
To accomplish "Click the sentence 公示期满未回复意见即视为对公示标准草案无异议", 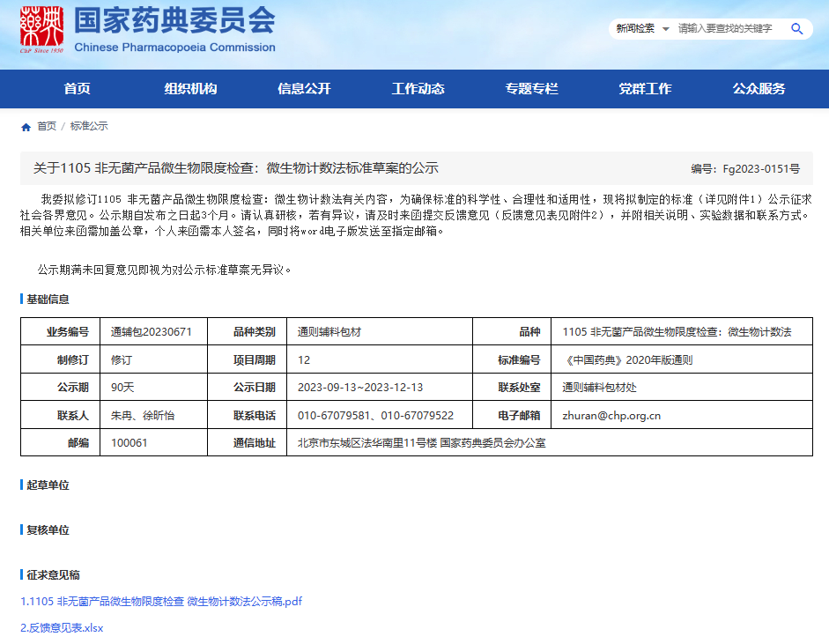I will [x=165, y=270].
